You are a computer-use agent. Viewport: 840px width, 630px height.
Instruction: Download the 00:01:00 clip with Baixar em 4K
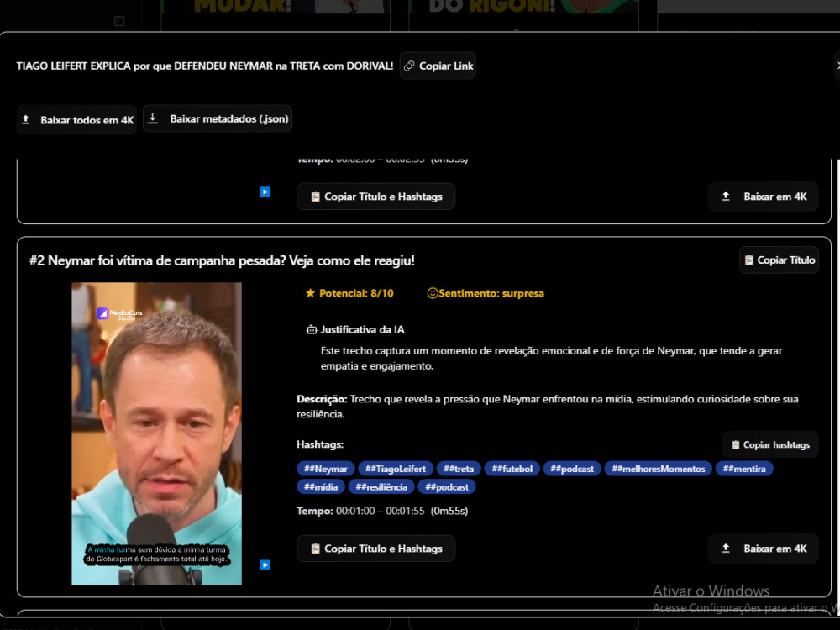pos(764,549)
